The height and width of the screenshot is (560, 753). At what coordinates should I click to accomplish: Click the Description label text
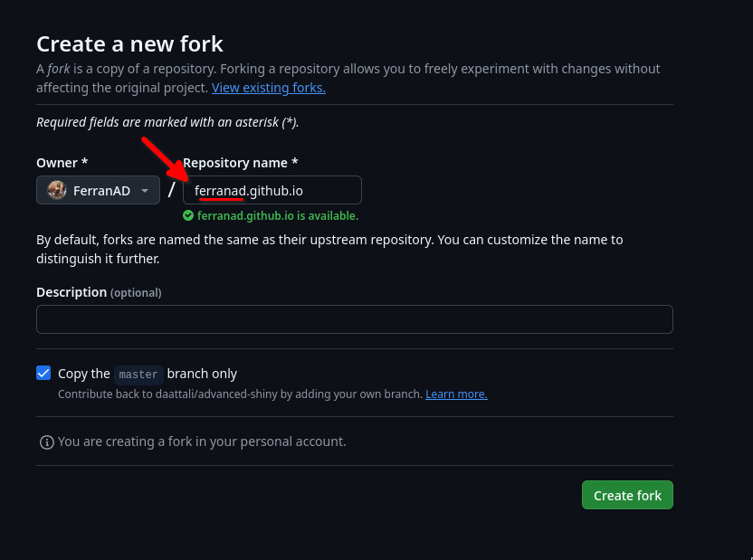(x=71, y=292)
